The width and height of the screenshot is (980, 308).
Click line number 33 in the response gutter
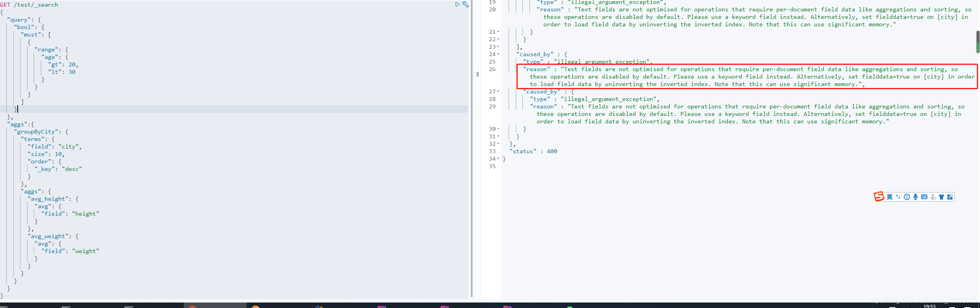[x=492, y=151]
